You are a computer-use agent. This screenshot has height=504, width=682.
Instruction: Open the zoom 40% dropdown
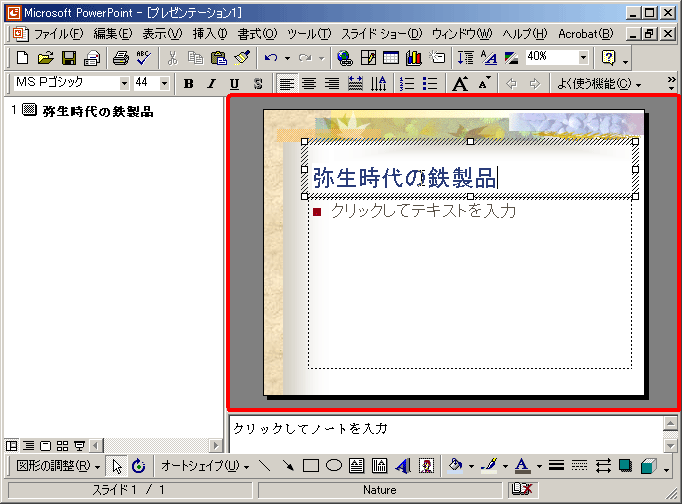[x=583, y=57]
